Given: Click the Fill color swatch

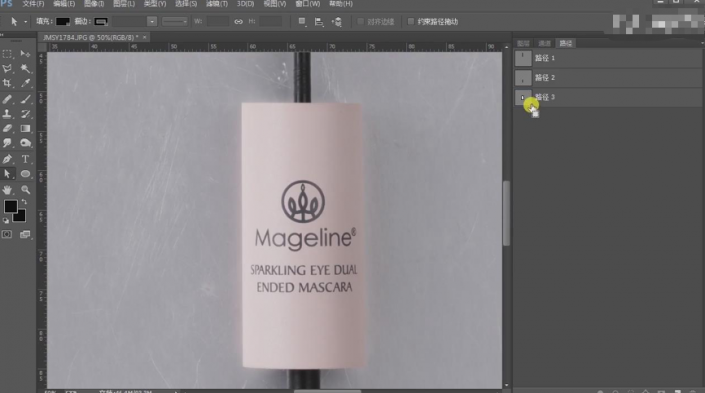Looking at the screenshot, I should [62, 22].
